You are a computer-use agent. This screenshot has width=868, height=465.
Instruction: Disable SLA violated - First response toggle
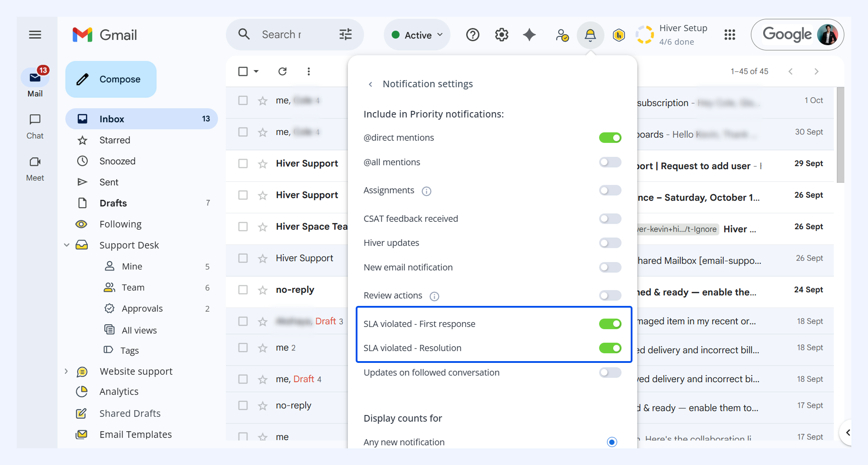tap(610, 324)
